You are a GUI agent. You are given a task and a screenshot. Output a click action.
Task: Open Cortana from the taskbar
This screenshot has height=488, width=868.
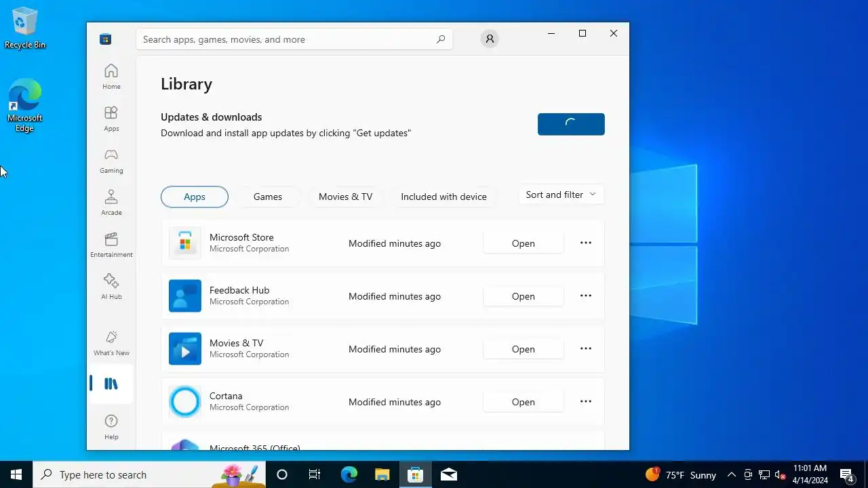282,474
